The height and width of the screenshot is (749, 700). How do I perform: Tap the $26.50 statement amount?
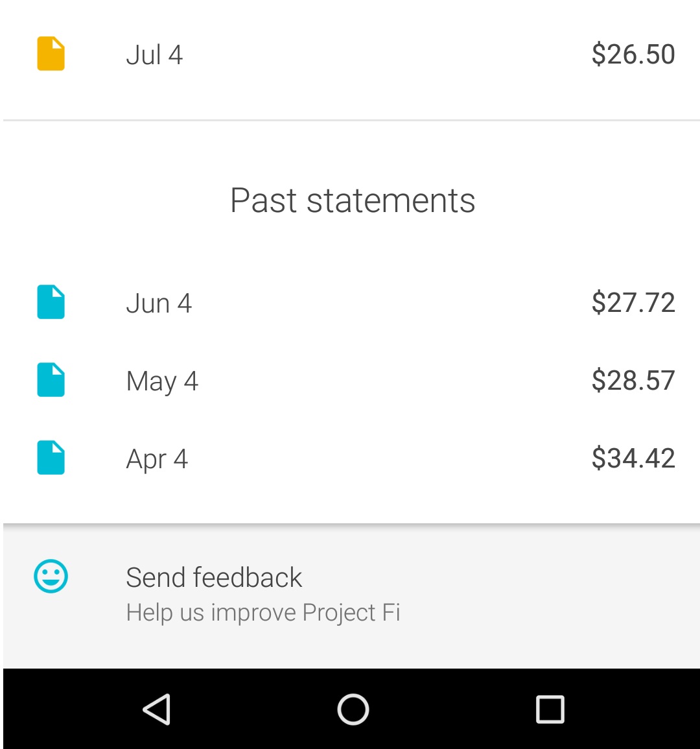(x=633, y=54)
